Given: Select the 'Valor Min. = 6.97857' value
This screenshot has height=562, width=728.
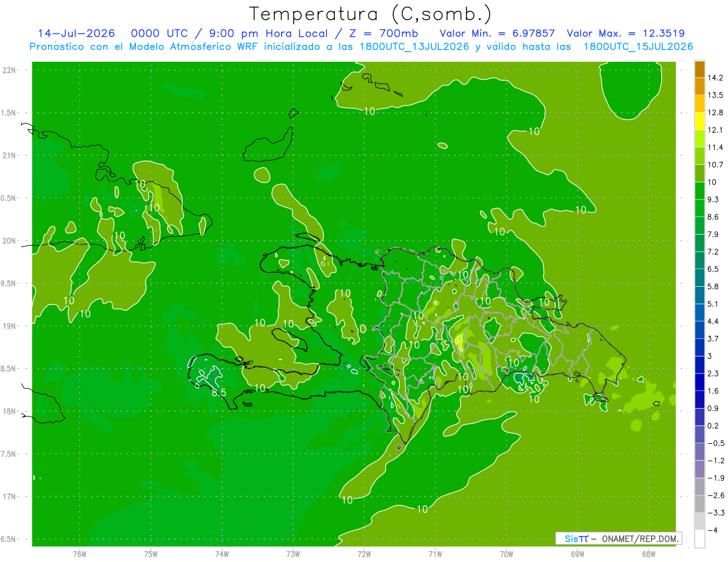Looking at the screenshot, I should [x=497, y=33].
